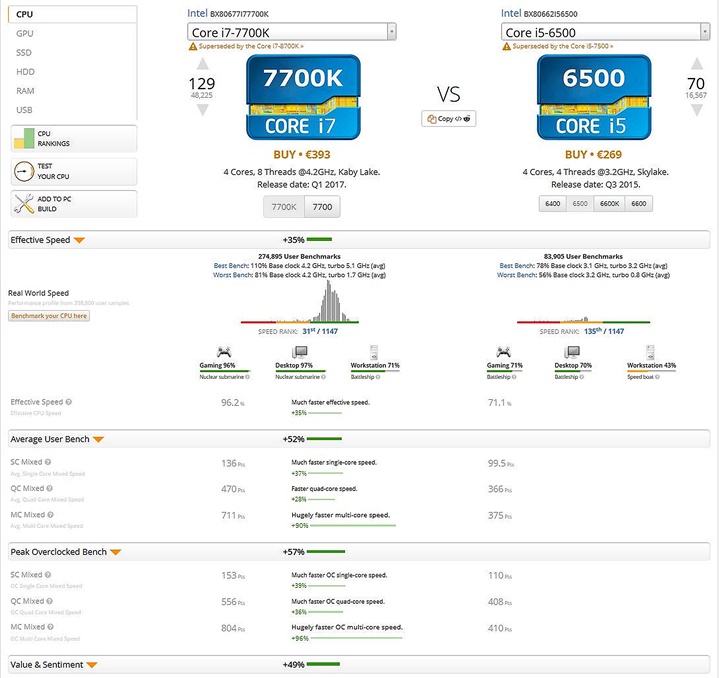This screenshot has height=678, width=720.
Task: Click the help icon next to Effective Speed 96.2%
Action: (x=68, y=402)
